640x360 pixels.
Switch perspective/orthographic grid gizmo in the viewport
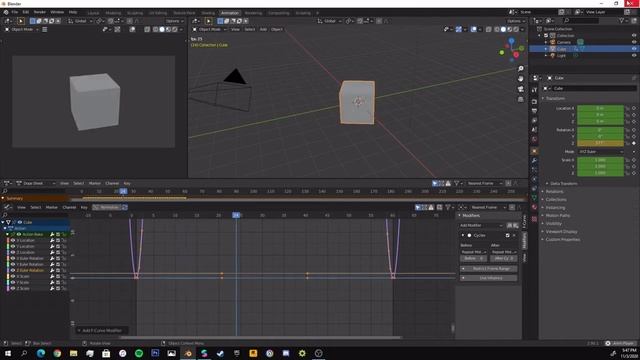[x=520, y=99]
